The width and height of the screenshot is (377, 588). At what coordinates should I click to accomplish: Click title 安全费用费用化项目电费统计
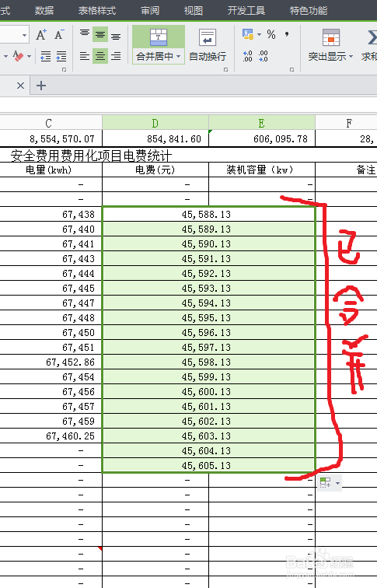pos(91,156)
